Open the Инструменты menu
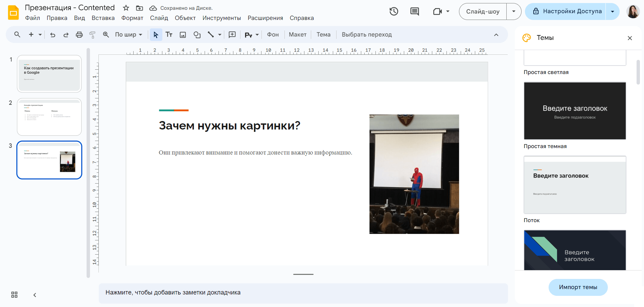Screen dimensions: 644x307 222,18
